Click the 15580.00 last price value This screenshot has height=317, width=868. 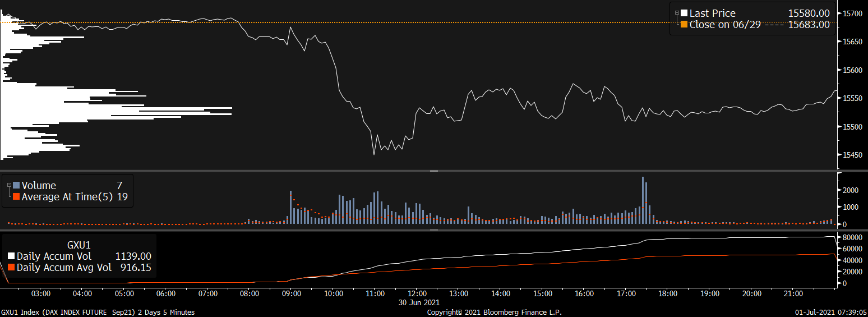809,13
